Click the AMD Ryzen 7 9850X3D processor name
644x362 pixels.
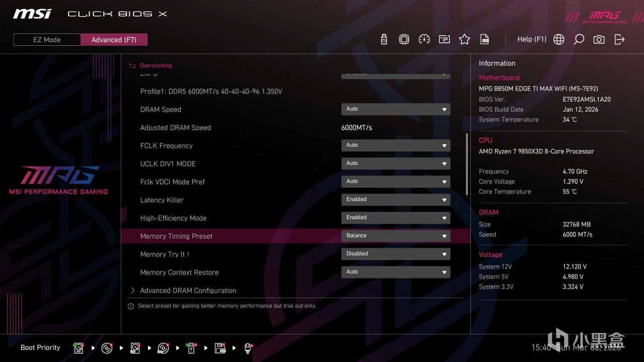[536, 151]
